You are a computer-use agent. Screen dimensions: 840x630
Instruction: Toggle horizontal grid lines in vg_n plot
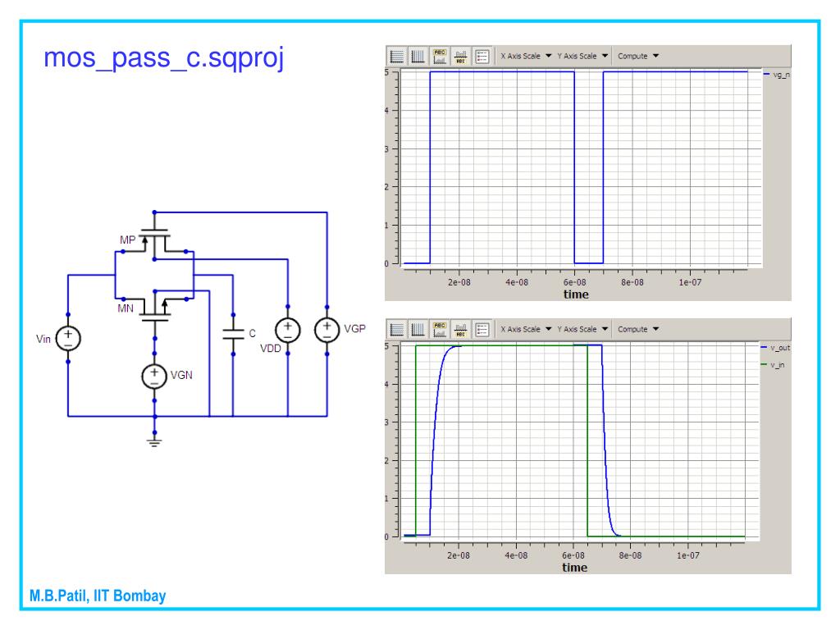[397, 57]
